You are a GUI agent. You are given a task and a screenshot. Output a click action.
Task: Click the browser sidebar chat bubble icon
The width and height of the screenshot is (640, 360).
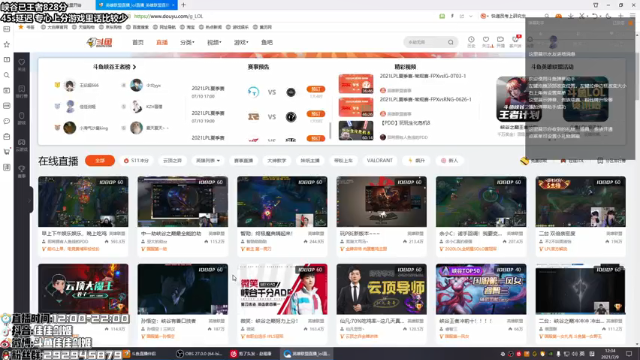point(7,121)
